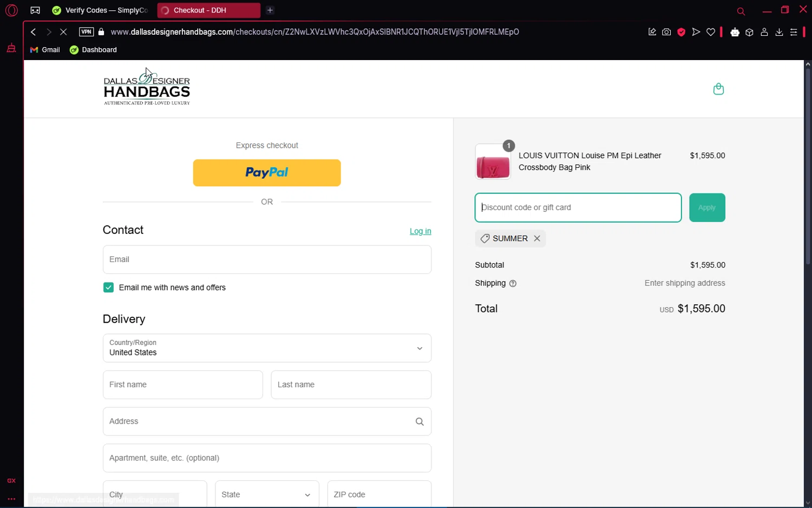Remove the SUMMER discount code
This screenshot has height=508, width=812.
537,238
